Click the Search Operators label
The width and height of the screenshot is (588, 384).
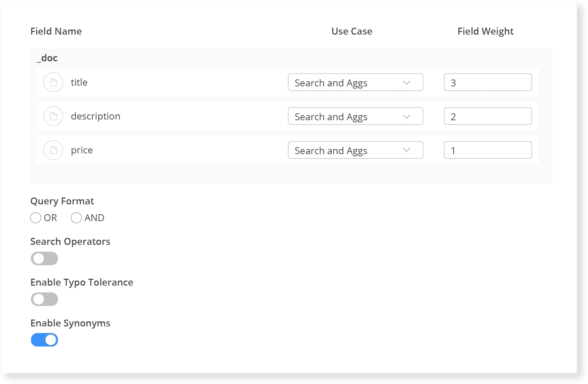pyautogui.click(x=70, y=242)
